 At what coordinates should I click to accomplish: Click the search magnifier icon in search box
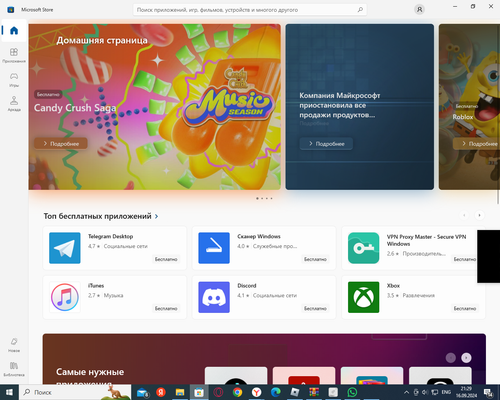click(360, 10)
